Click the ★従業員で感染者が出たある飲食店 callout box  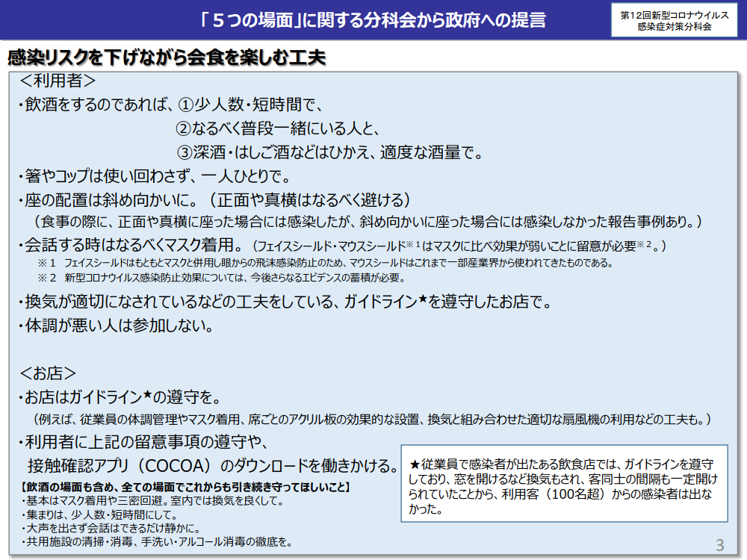565,483
